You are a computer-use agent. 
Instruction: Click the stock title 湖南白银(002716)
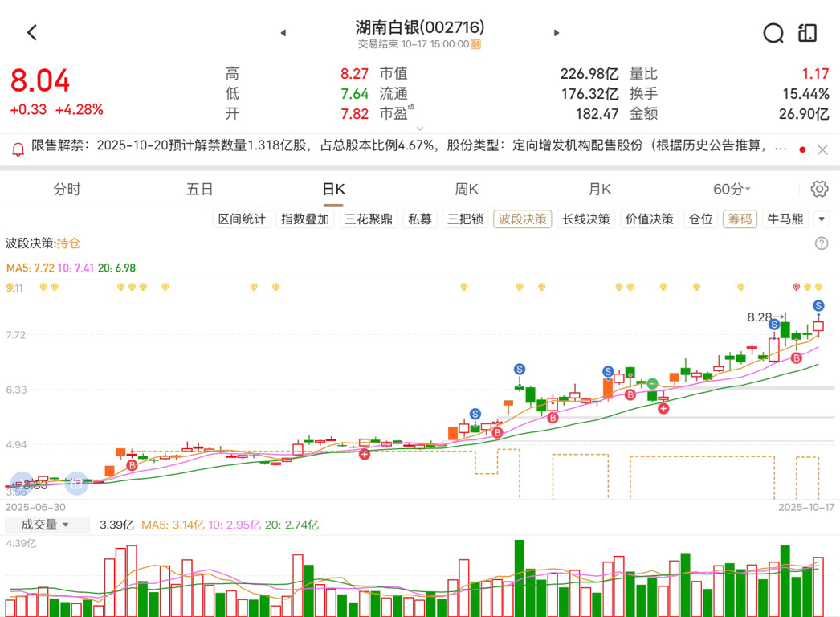click(419, 27)
